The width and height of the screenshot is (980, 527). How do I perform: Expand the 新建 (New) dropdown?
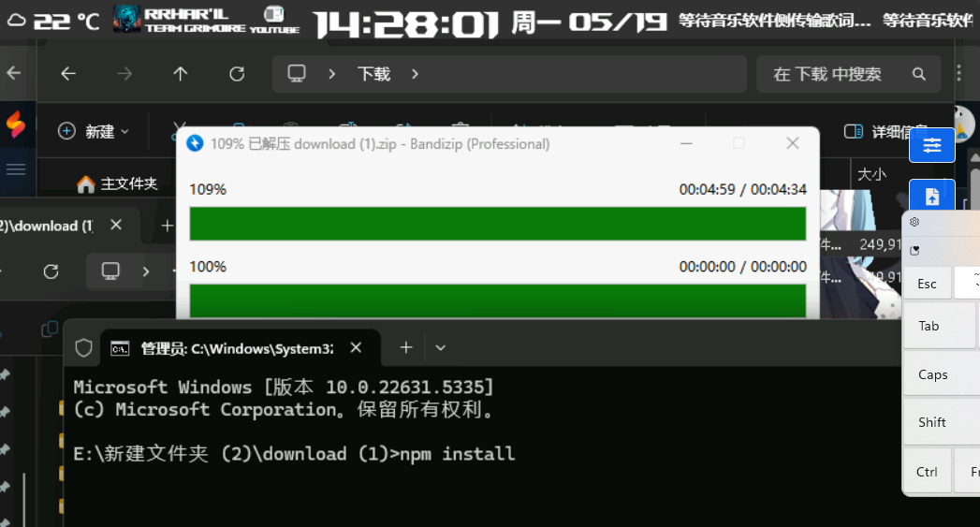pyautogui.click(x=94, y=132)
